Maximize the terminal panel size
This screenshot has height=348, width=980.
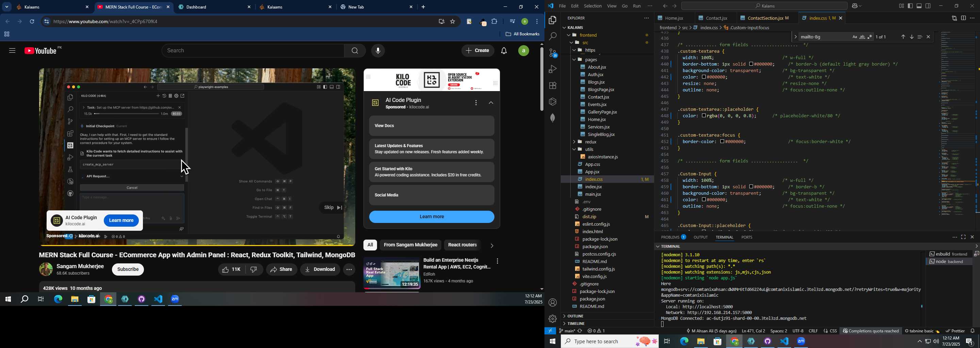pos(964,237)
